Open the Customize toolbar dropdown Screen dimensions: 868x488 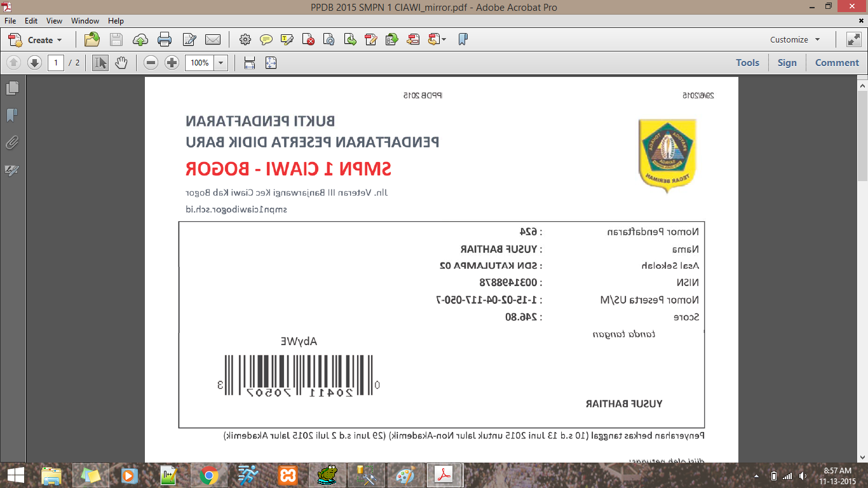click(796, 39)
